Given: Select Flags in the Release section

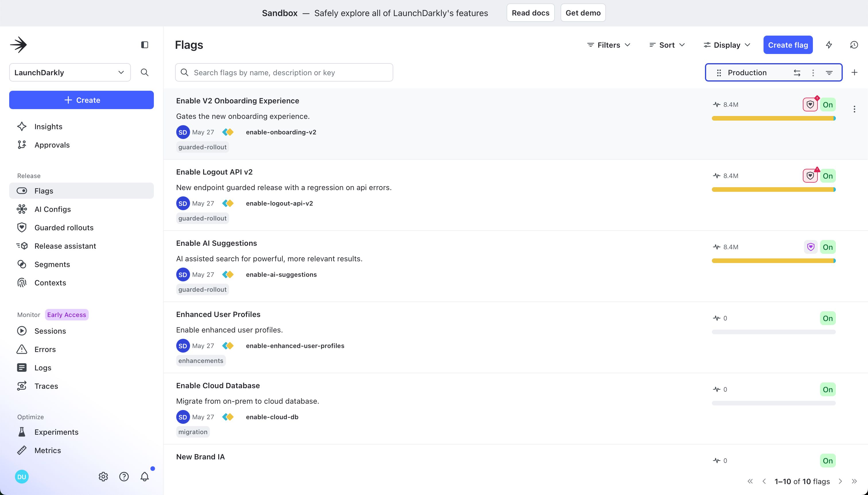Looking at the screenshot, I should tap(82, 191).
